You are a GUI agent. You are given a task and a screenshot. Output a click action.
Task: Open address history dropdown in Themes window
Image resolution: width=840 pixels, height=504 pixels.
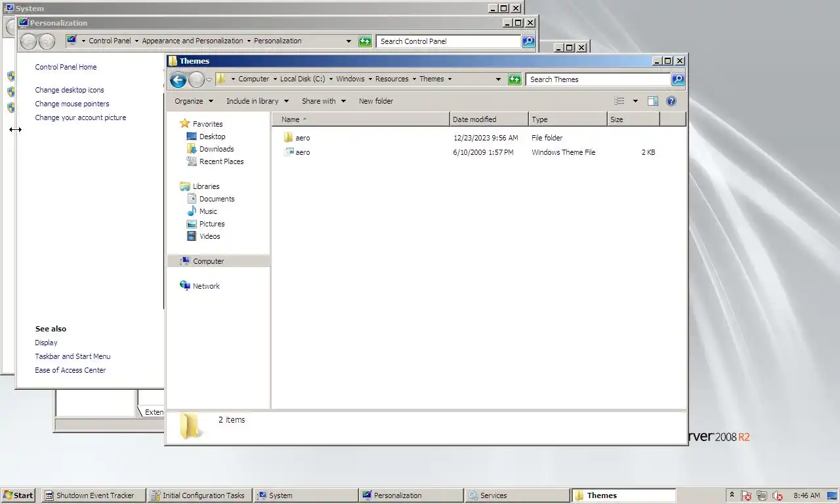[x=499, y=79]
